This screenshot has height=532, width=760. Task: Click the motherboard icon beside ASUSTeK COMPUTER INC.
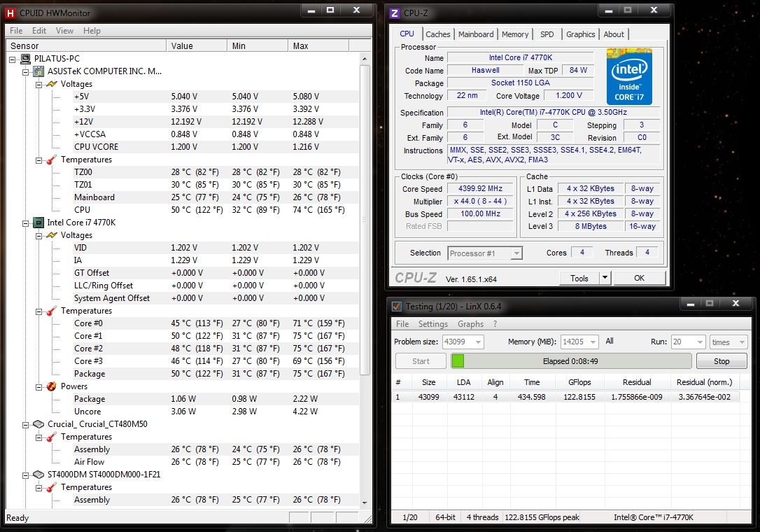point(38,71)
